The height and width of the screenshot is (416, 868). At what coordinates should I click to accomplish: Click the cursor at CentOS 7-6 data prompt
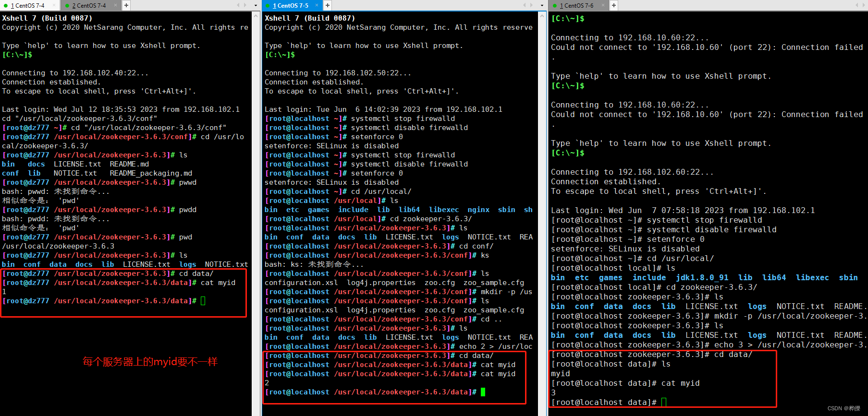click(664, 402)
